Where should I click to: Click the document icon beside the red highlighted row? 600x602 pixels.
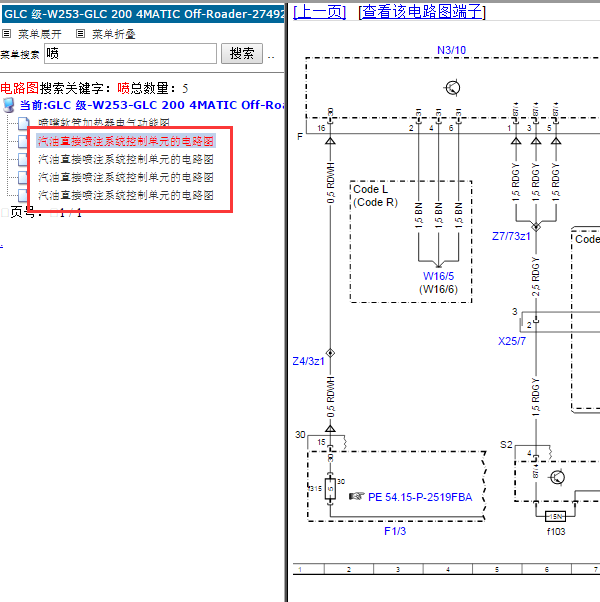point(23,141)
